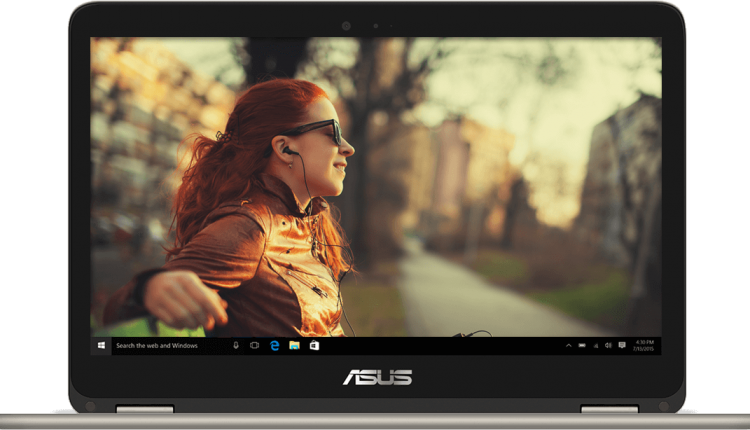Open the volume control speaker icon
The height and width of the screenshot is (430, 750).
point(608,345)
